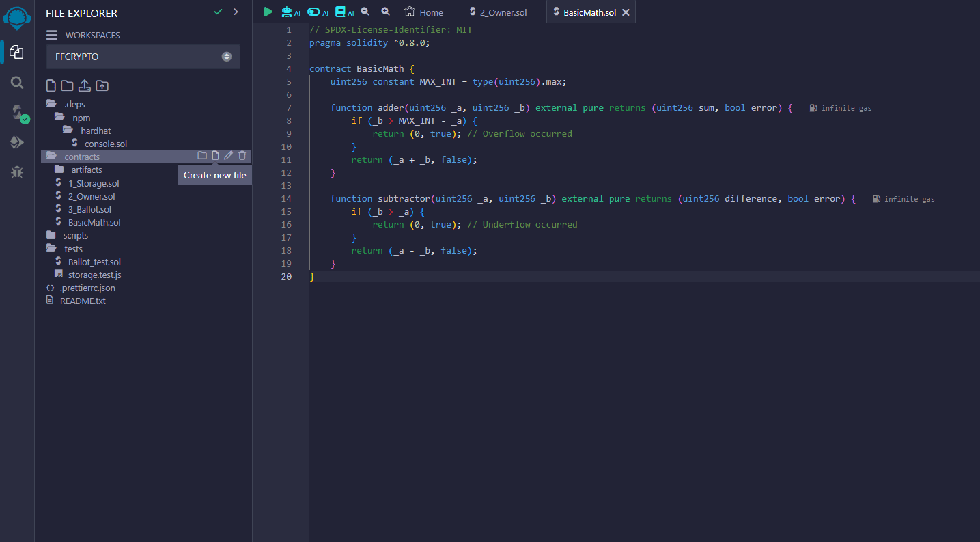
Task: Create new folder in contracts row
Action: pos(202,156)
